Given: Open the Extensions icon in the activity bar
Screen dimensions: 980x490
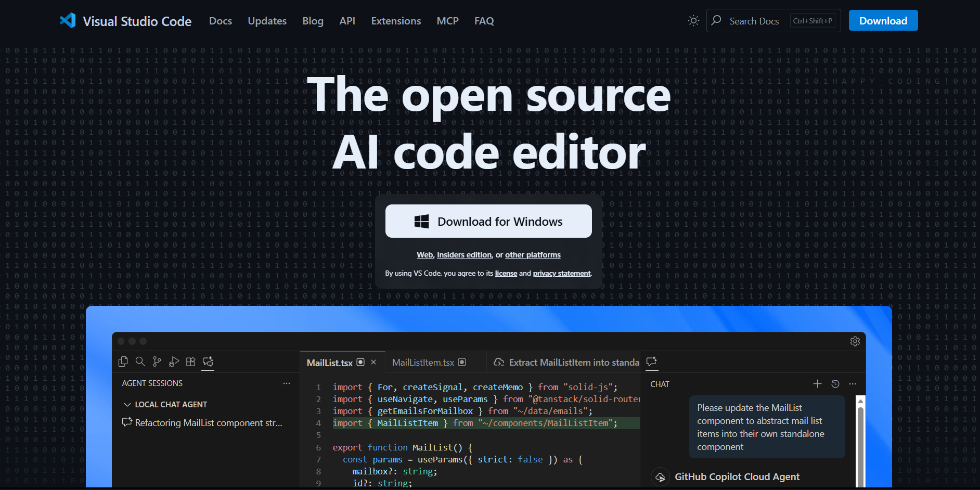Looking at the screenshot, I should point(190,362).
